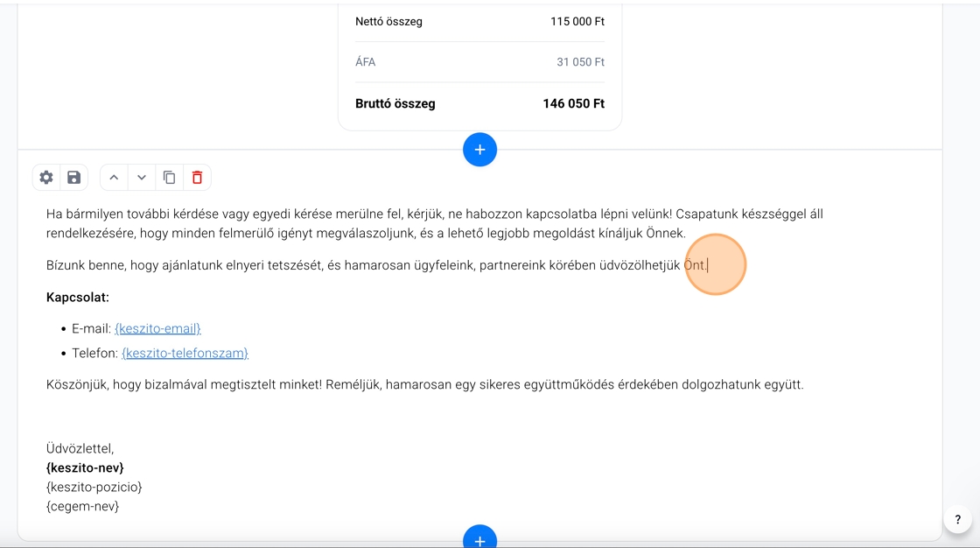Click the {keszito-email} link
980x548 pixels.
(x=157, y=328)
